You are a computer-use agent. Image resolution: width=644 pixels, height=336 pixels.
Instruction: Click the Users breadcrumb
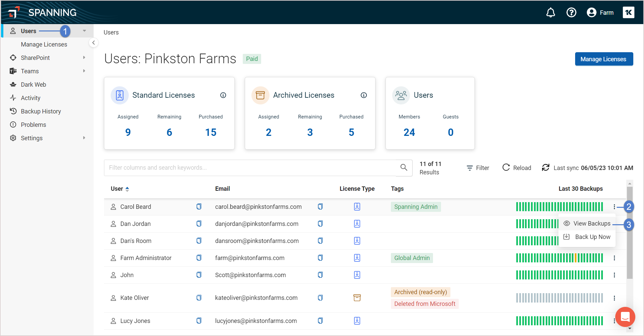(x=111, y=32)
